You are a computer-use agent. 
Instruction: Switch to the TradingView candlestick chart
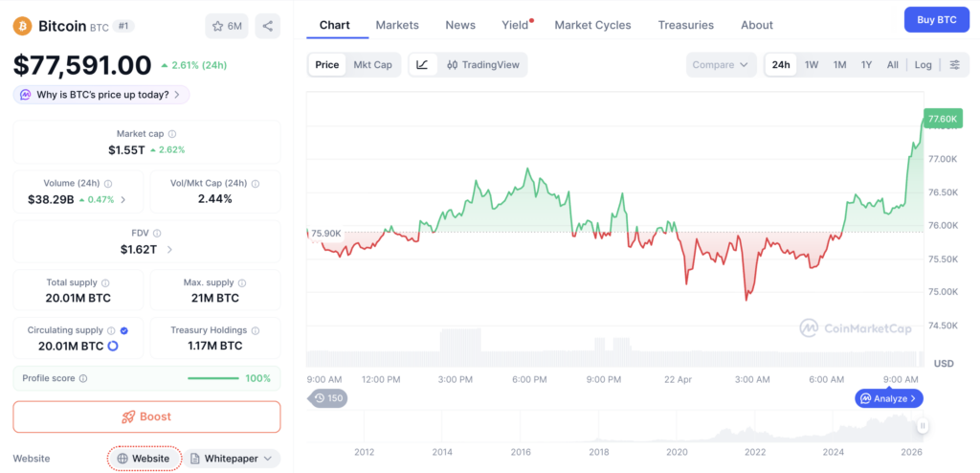tap(482, 65)
